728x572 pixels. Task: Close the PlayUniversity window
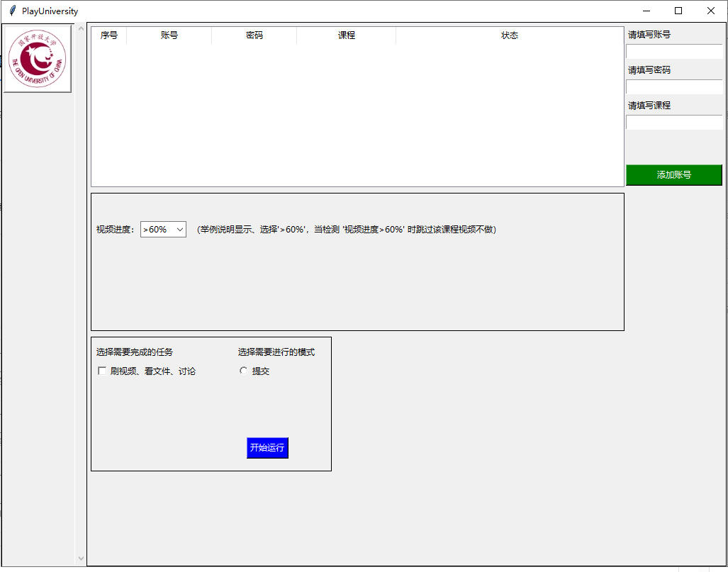pos(711,11)
